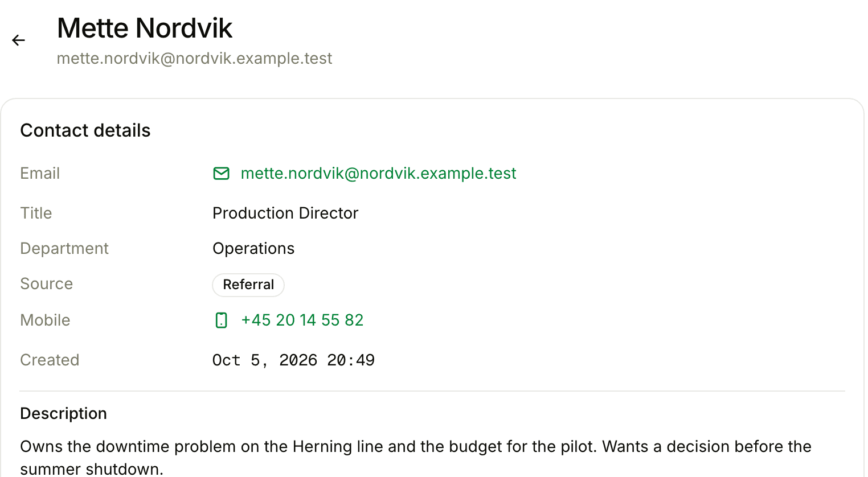Click the Mobile field label
Image resolution: width=868 pixels, height=477 pixels.
(x=45, y=320)
